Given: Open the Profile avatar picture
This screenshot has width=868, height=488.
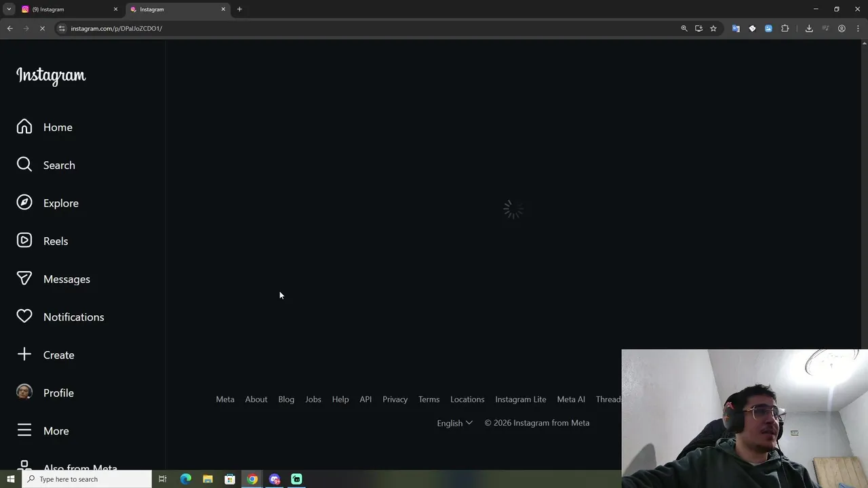Looking at the screenshot, I should click(24, 392).
